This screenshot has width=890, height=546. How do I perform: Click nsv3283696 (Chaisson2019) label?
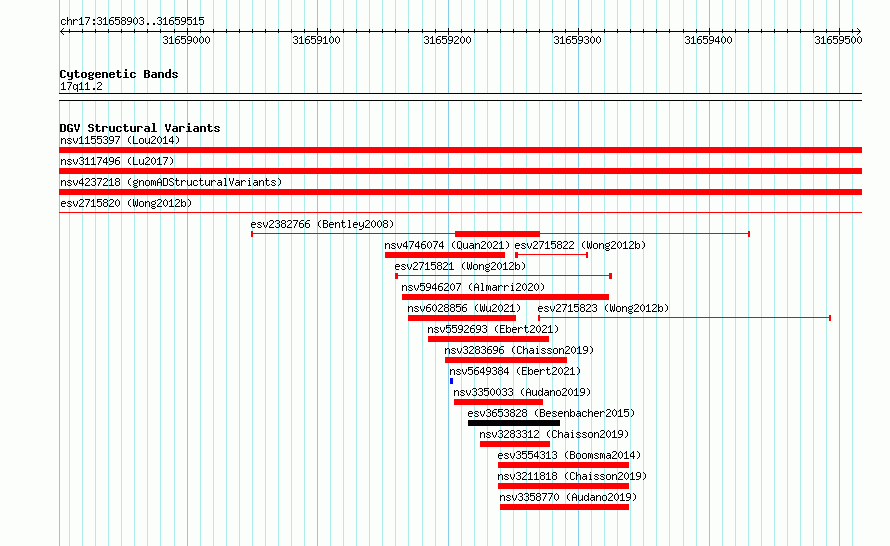(519, 350)
